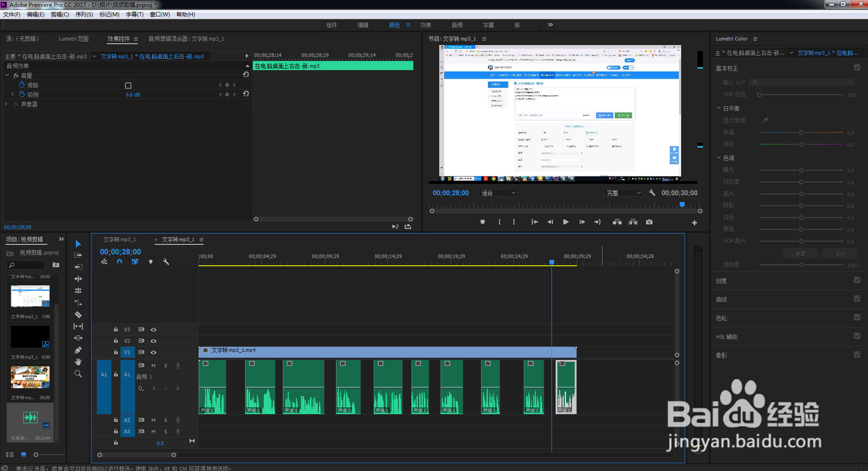This screenshot has height=471, width=868.
Task: Click the level value 0.0 dB
Action: click(133, 95)
